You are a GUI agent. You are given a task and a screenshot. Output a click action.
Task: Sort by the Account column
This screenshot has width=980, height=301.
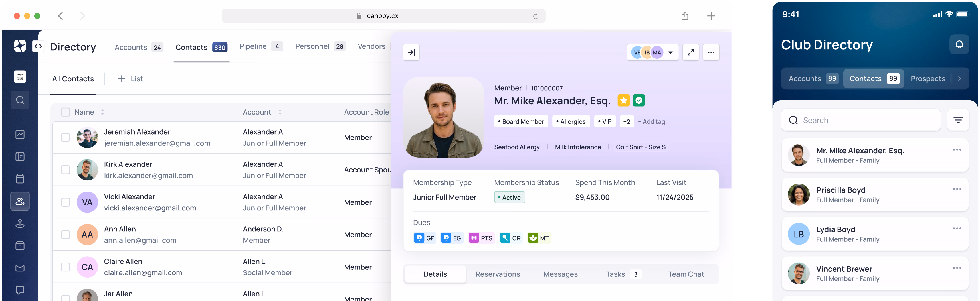tap(280, 112)
